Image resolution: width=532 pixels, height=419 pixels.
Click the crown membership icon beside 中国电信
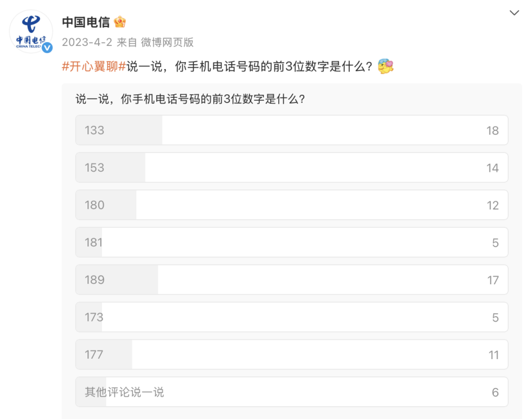(x=120, y=22)
